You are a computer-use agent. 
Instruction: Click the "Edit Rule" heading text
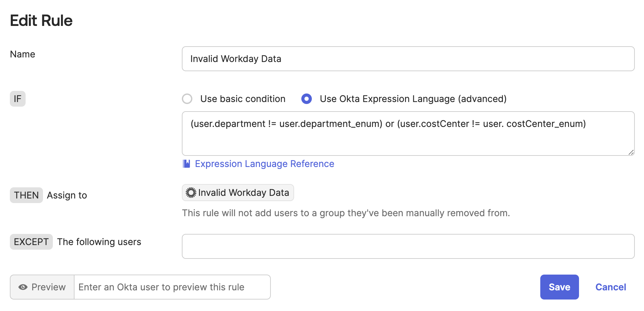41,20
